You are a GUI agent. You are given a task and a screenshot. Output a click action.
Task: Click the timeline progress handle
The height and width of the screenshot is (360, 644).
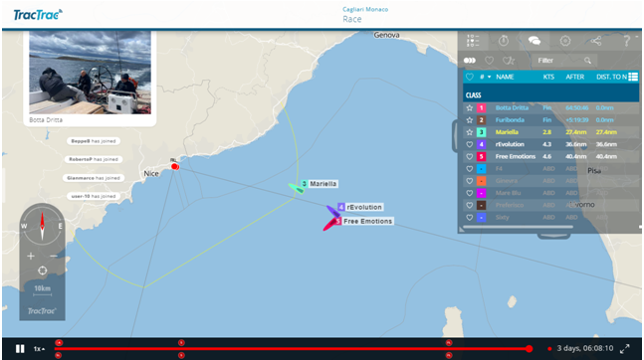click(529, 349)
